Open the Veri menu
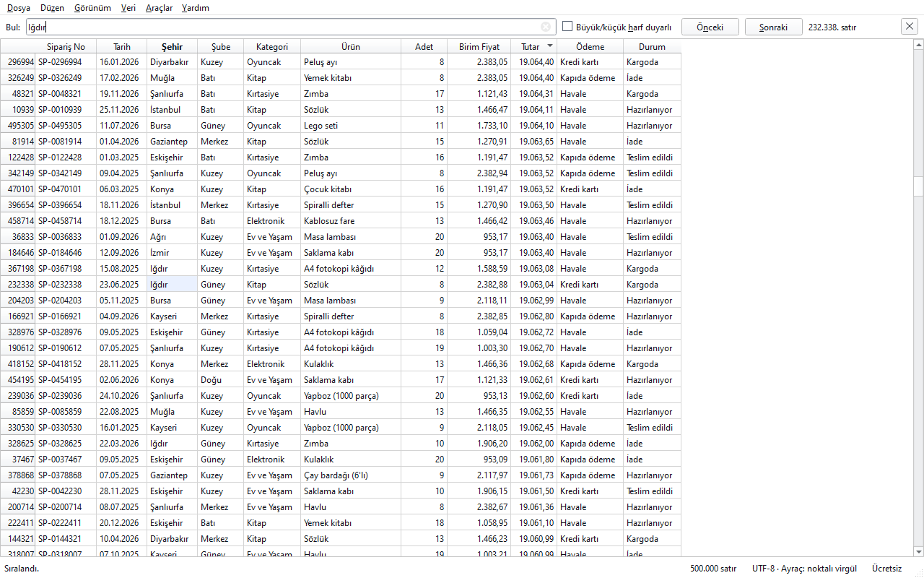 click(x=128, y=8)
